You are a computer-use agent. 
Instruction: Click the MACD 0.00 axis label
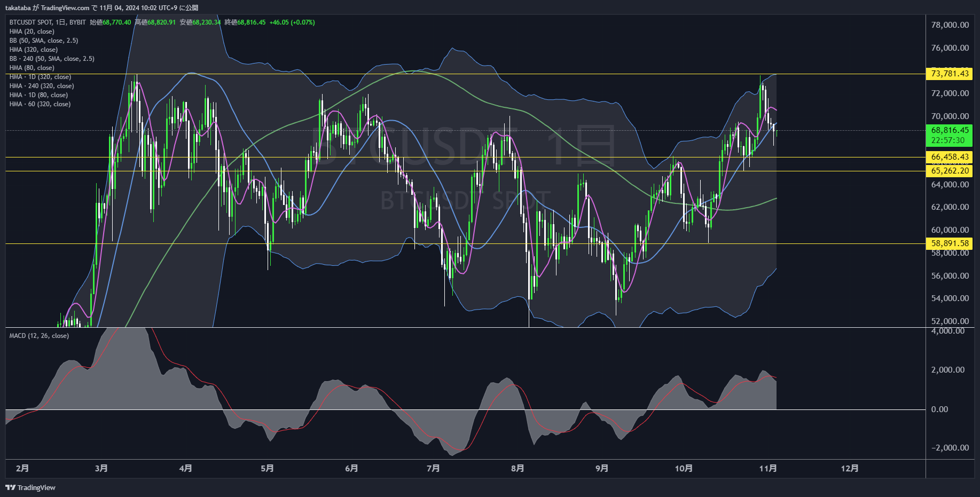pos(939,409)
